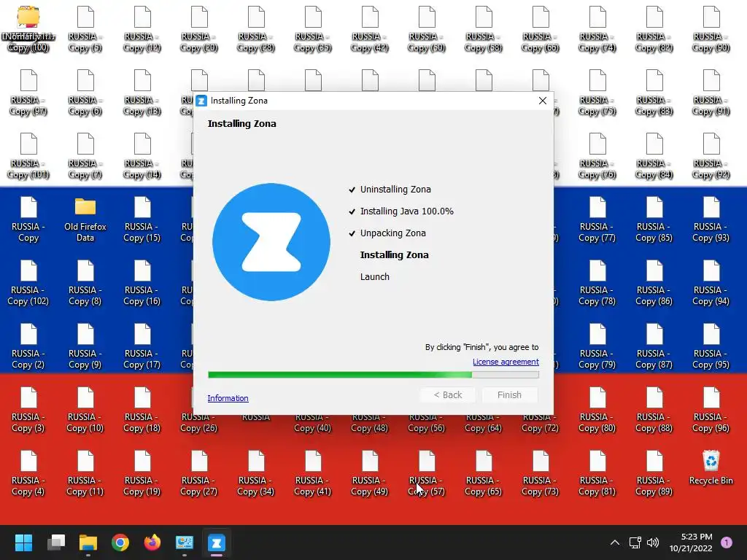Select the RUSSIA - Copy (34) file
This screenshot has height=560, width=747.
[x=256, y=472]
